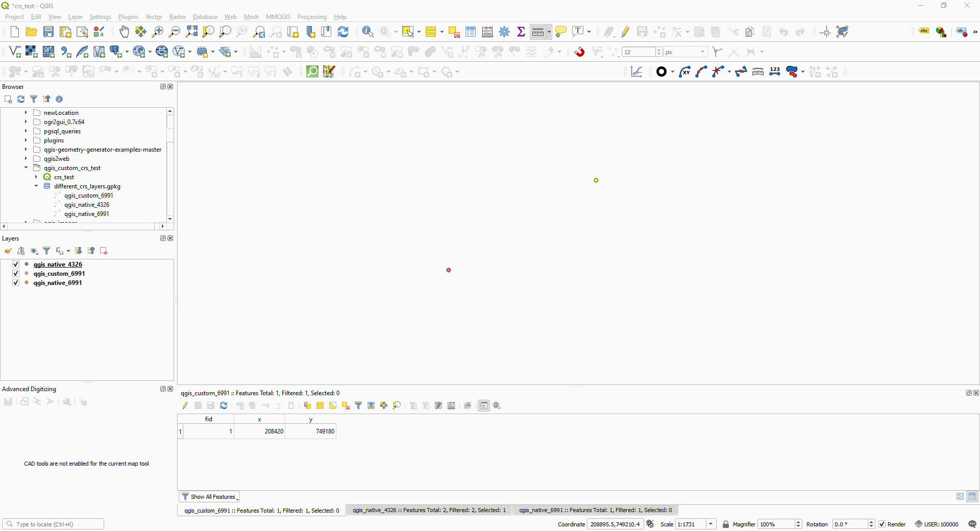This screenshot has height=531, width=980.
Task: Open the Scale dropdown
Action: [712, 524]
